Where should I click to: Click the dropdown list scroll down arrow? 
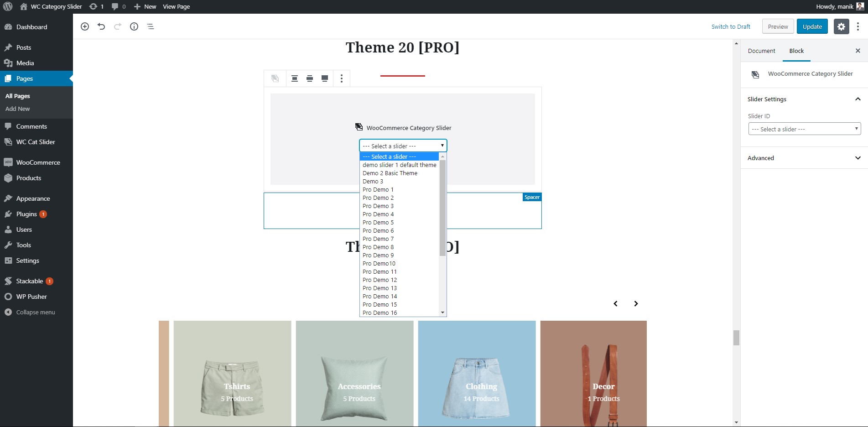coord(442,312)
